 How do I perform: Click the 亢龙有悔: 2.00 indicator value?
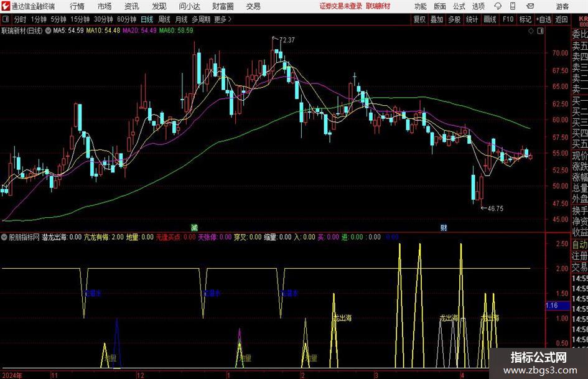(103, 237)
